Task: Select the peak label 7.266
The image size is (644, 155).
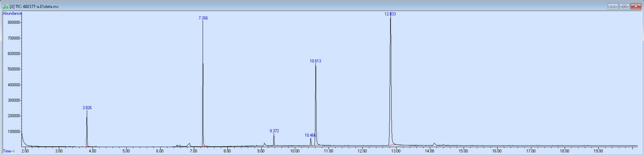Action: click(203, 18)
